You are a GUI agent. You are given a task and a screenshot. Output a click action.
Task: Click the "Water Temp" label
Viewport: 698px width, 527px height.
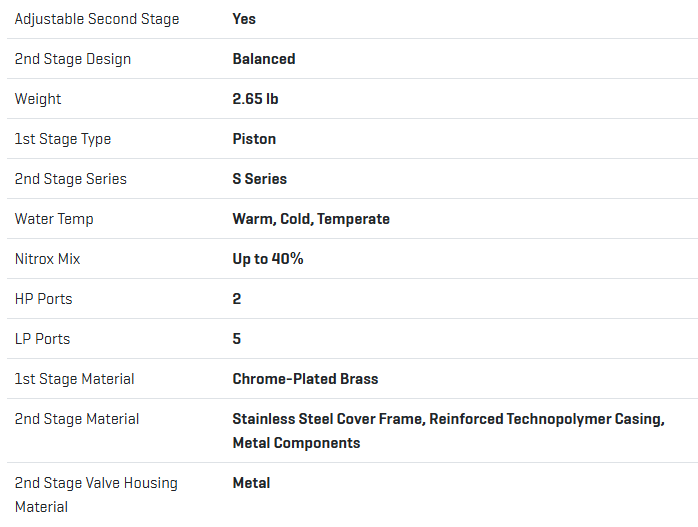54,219
